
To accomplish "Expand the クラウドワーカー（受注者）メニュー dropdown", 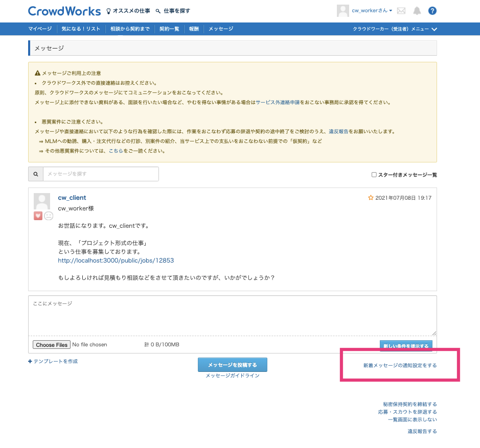I will click(395, 29).
